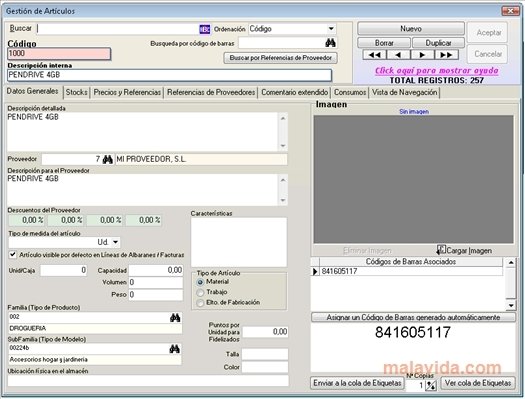Toggle Artículo visible por defecto checkbox
The width and height of the screenshot is (525, 399).
tap(13, 255)
